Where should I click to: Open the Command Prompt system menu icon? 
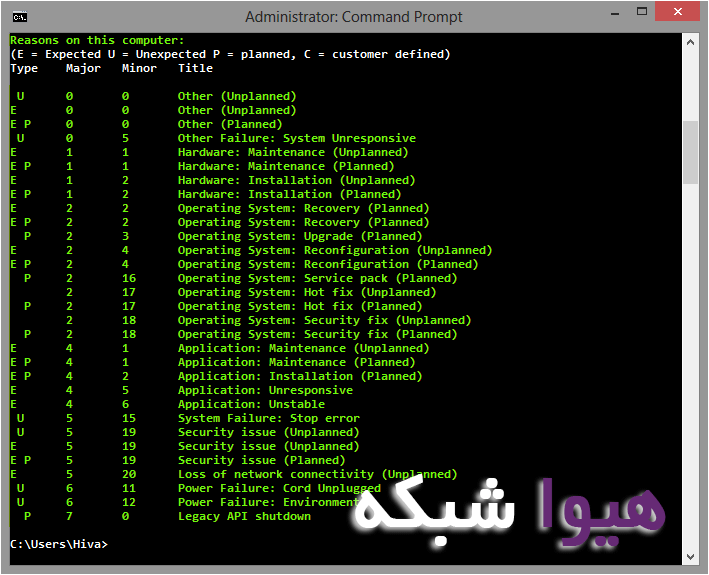pyautogui.click(x=19, y=16)
